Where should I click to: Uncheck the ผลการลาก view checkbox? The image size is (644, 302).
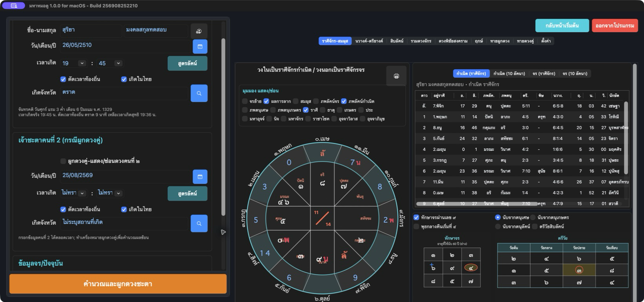[x=266, y=101]
